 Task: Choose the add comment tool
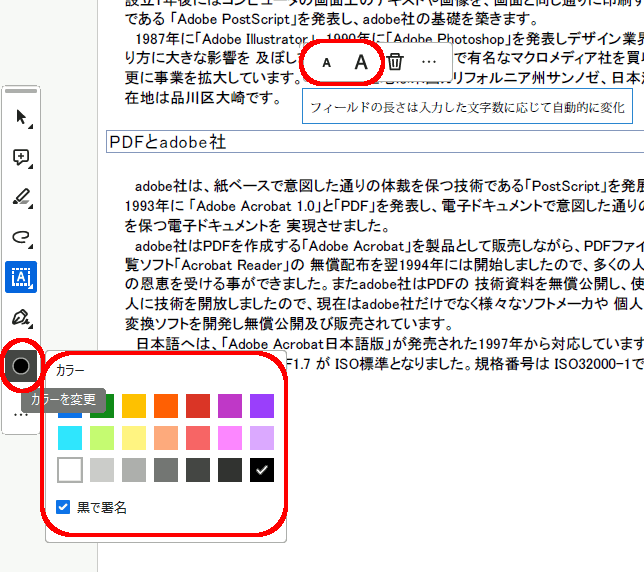point(20,157)
